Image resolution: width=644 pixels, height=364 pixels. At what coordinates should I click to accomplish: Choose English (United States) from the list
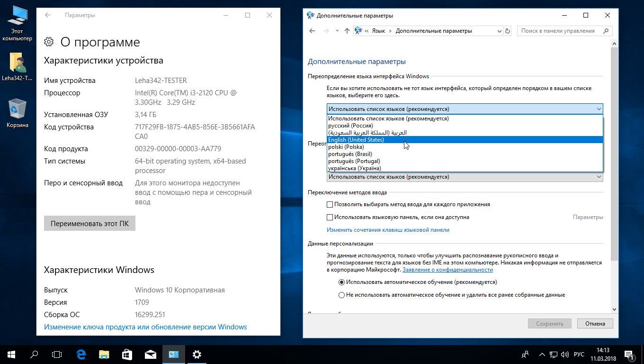(356, 140)
